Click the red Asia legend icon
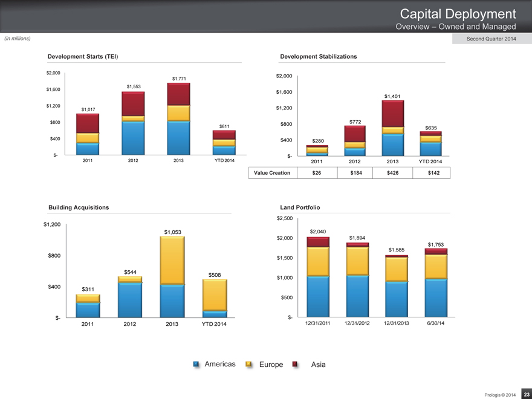Image resolution: width=532 pixels, height=399 pixels. tap(295, 365)
